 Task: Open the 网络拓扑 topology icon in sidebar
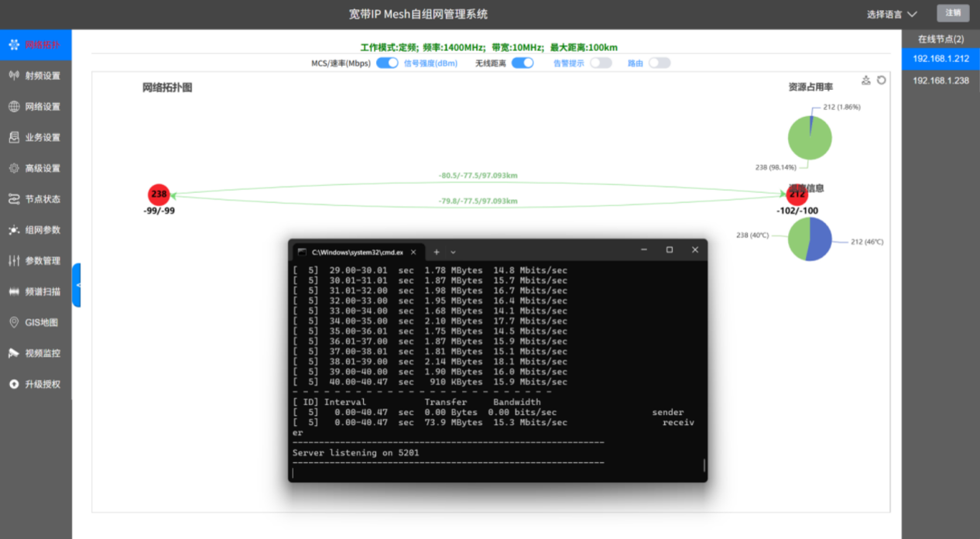tap(13, 45)
